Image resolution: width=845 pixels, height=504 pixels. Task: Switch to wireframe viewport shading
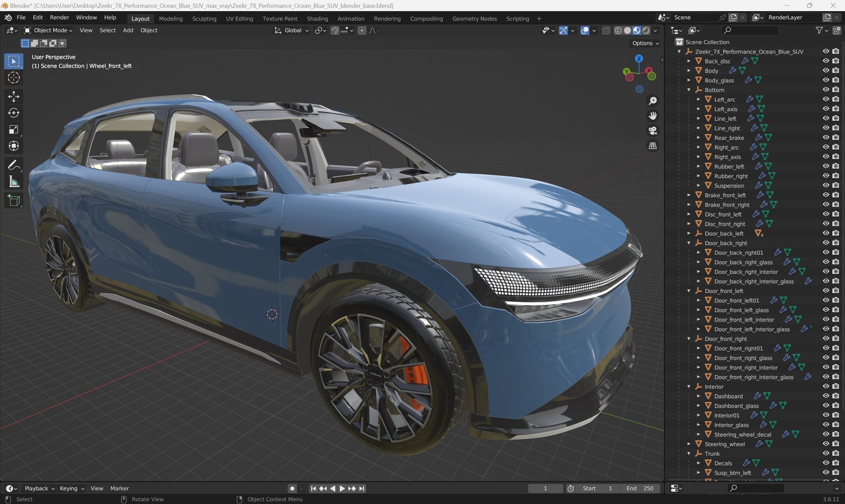618,30
